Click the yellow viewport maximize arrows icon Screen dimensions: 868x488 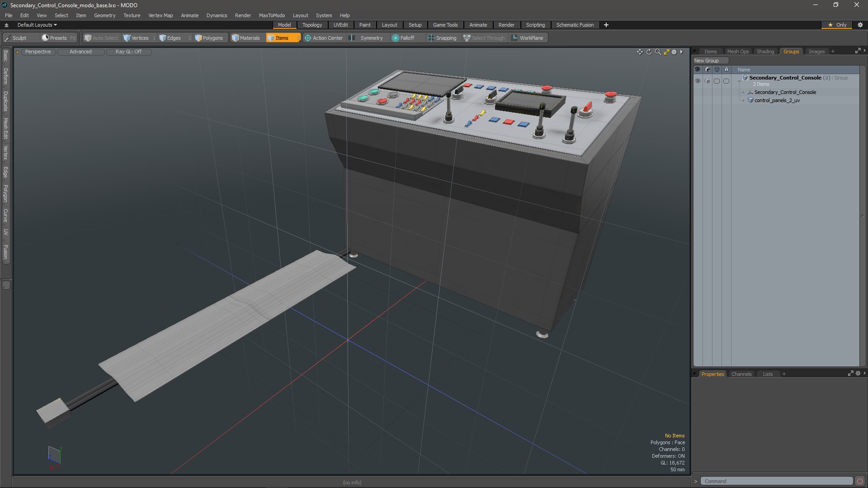(666, 52)
